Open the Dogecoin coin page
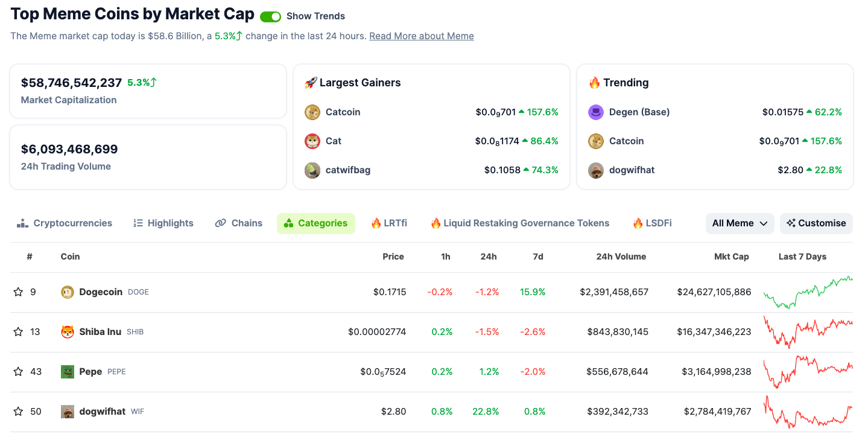 (x=101, y=292)
